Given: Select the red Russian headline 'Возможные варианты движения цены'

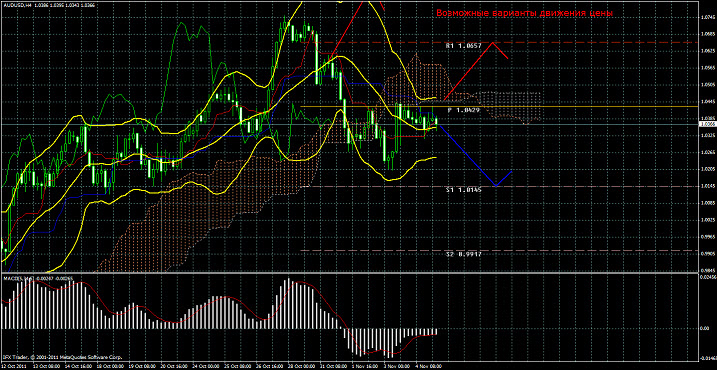Looking at the screenshot, I should (524, 13).
